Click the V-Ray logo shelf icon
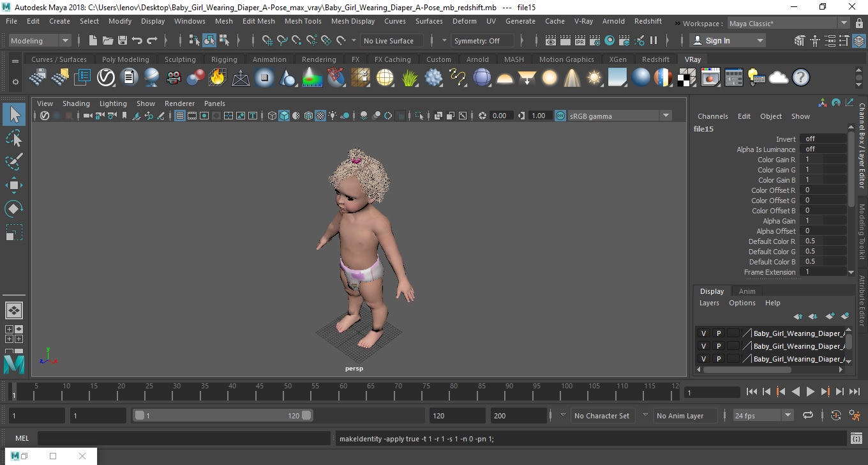The height and width of the screenshot is (465, 868). click(106, 78)
